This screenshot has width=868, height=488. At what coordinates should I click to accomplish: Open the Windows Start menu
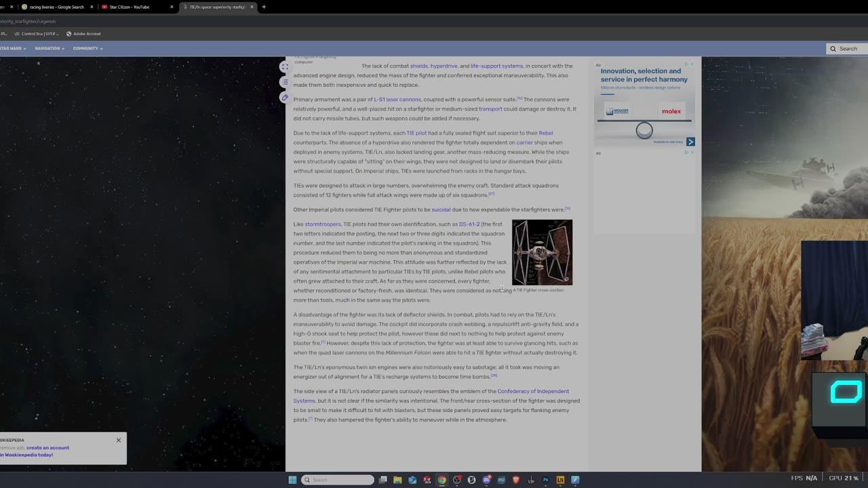click(x=292, y=480)
